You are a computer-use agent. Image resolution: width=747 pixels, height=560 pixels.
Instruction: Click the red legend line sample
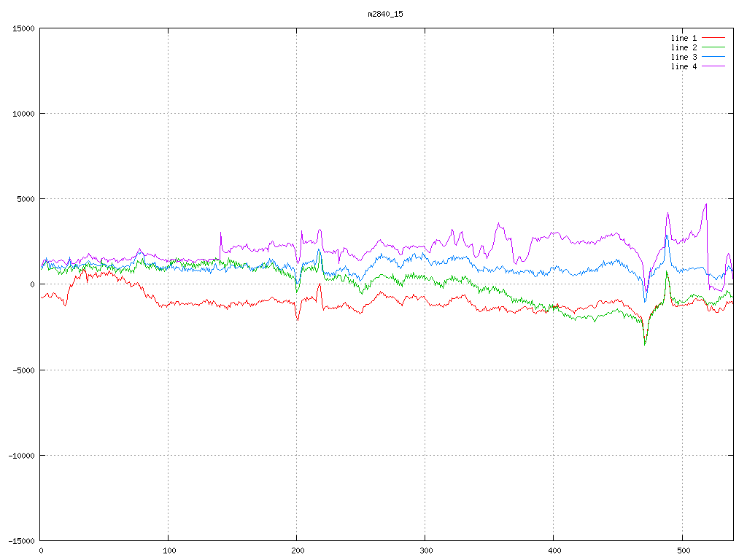pos(713,38)
